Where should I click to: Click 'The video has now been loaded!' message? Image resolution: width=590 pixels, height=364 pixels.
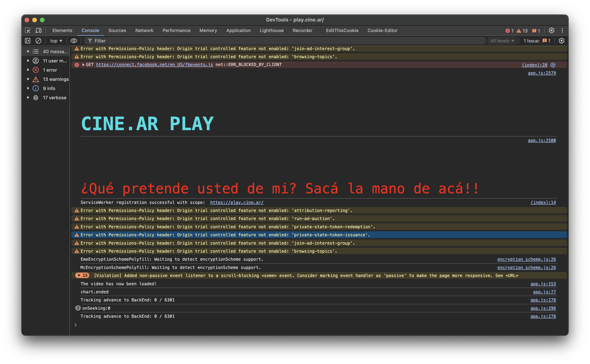pos(118,284)
